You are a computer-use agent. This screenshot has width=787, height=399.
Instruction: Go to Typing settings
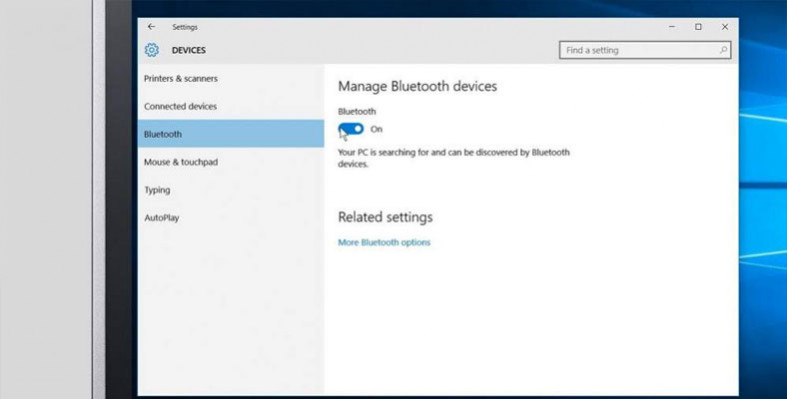point(231,190)
